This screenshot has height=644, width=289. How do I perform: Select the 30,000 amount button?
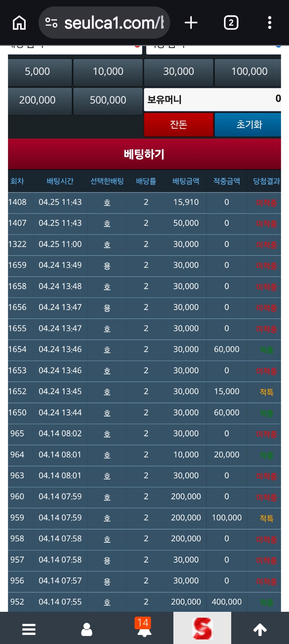click(x=178, y=72)
